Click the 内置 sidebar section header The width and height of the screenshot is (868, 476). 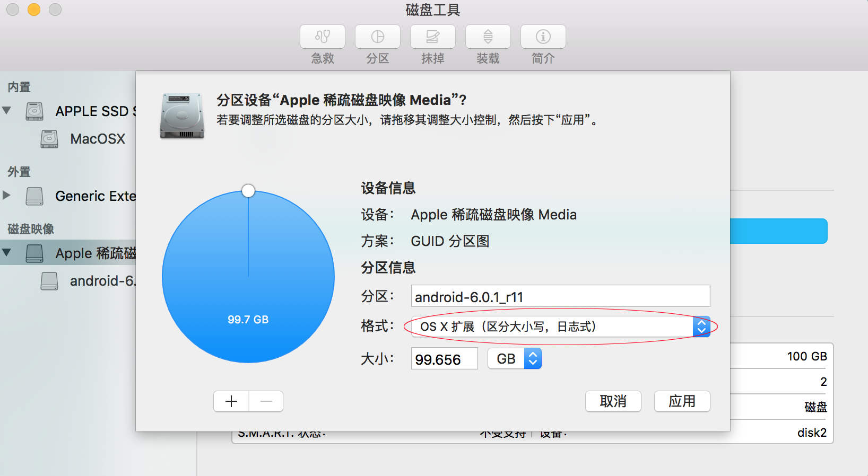tap(19, 87)
